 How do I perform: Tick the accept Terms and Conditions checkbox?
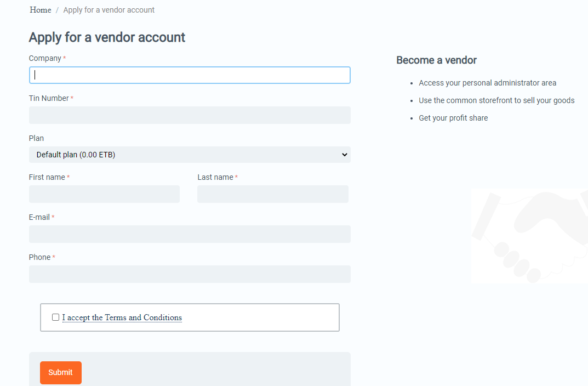pyautogui.click(x=55, y=317)
